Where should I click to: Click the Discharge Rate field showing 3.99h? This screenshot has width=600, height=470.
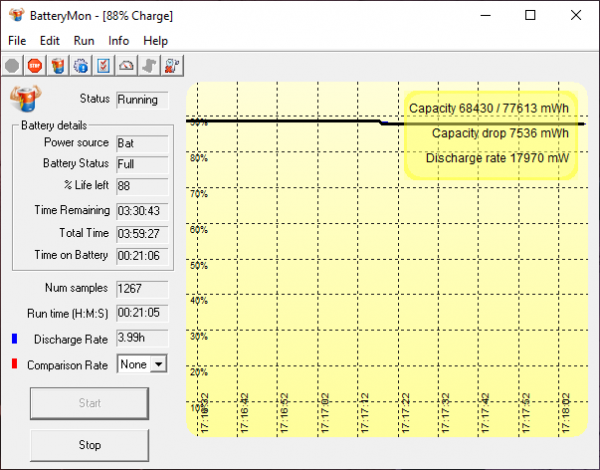(x=142, y=338)
